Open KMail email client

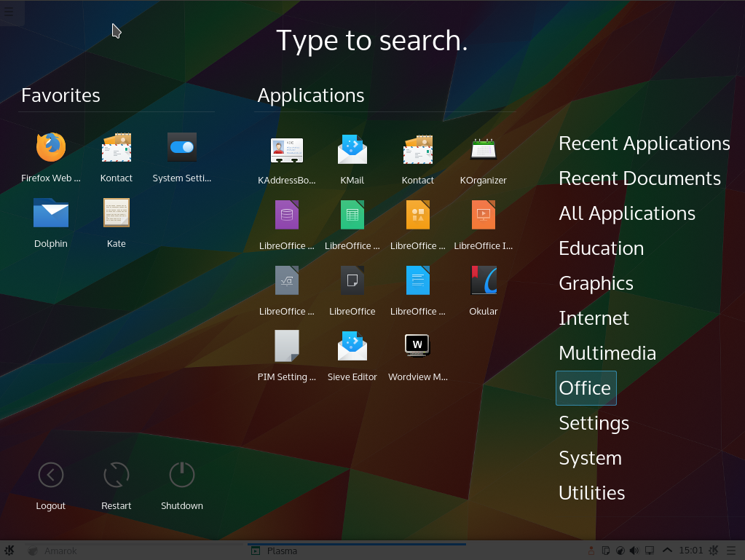click(x=352, y=159)
